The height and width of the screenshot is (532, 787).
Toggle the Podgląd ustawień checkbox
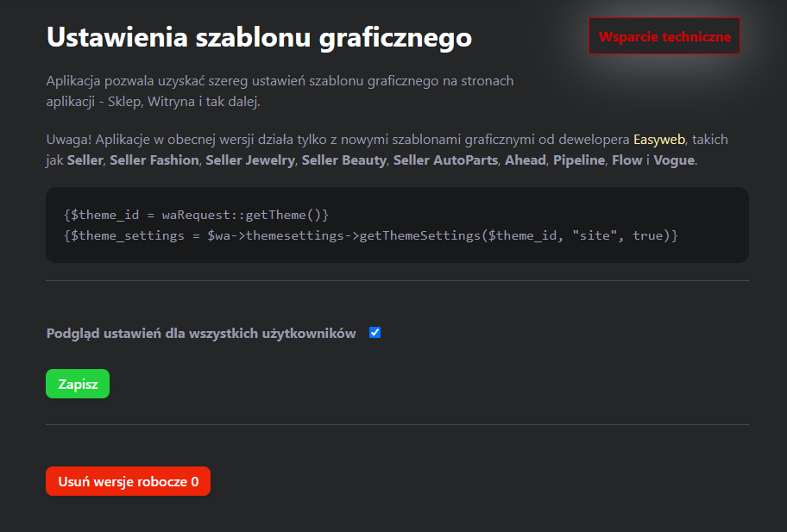(x=375, y=333)
